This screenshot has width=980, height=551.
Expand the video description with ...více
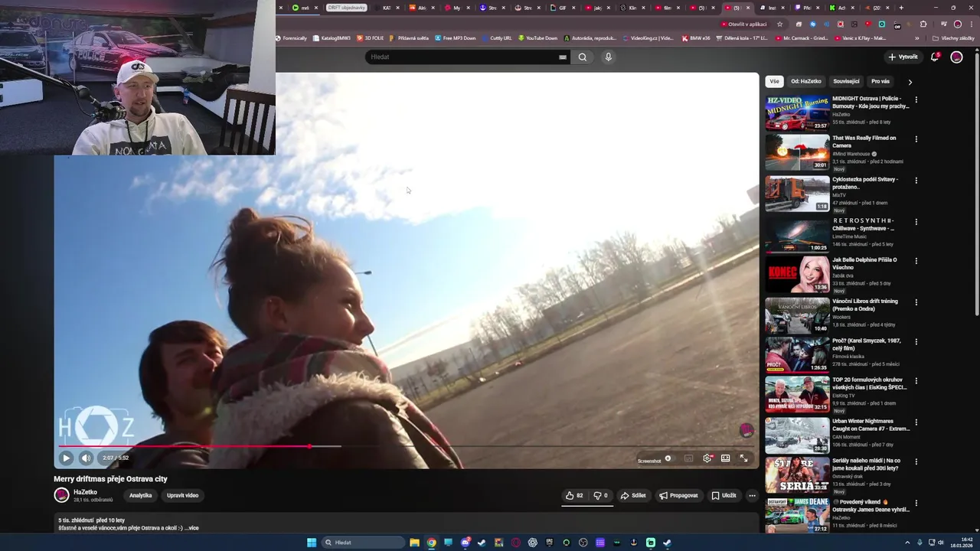point(191,528)
